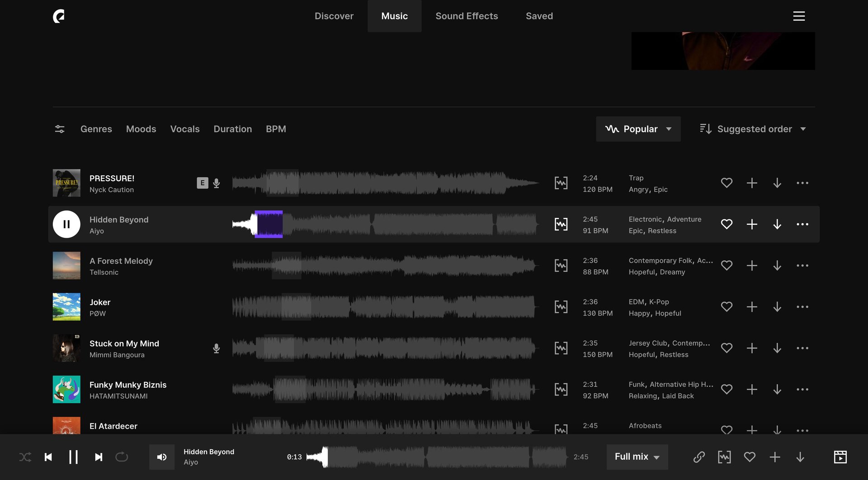The image size is (868, 480).
Task: Switch to the Sound Effects tab
Action: pyautogui.click(x=467, y=16)
